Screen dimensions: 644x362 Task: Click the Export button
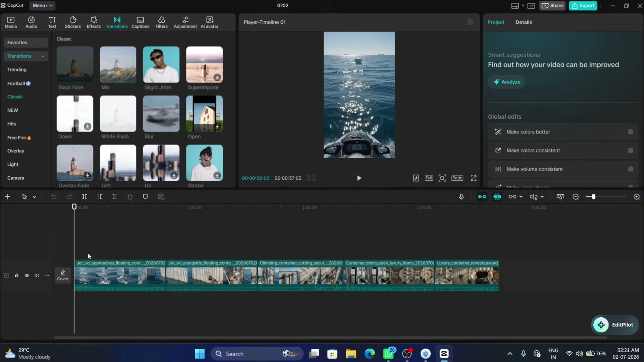click(x=583, y=6)
